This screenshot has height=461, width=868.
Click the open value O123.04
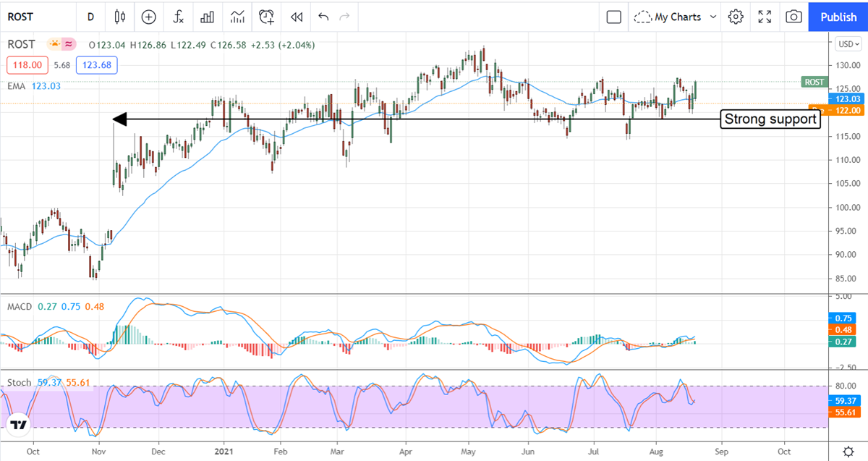pos(107,45)
